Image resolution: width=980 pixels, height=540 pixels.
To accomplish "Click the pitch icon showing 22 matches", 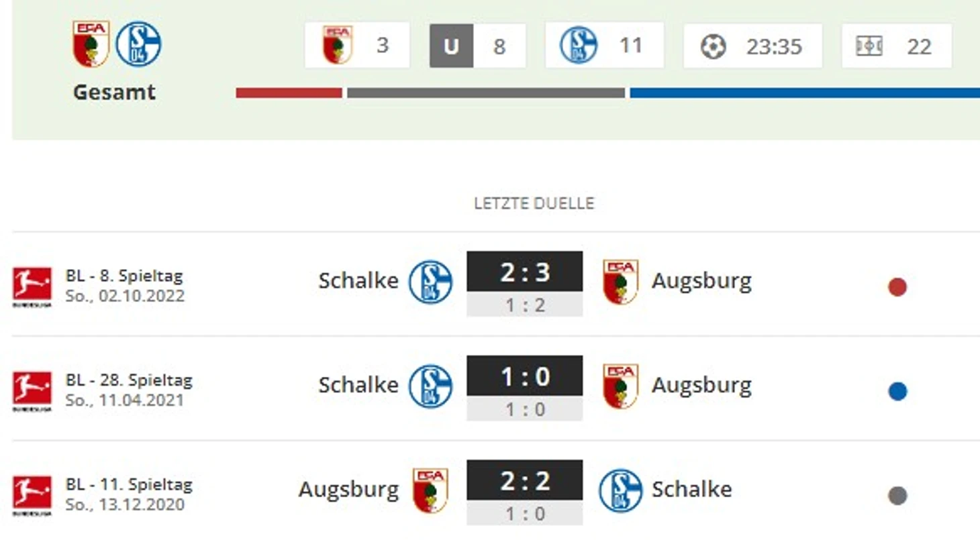I will [x=869, y=46].
